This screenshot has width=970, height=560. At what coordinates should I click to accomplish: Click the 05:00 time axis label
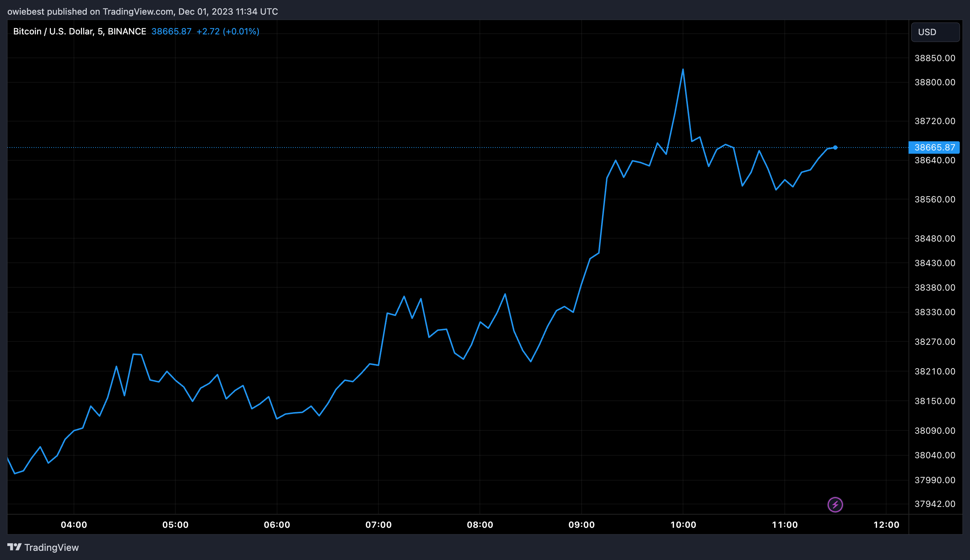[175, 524]
